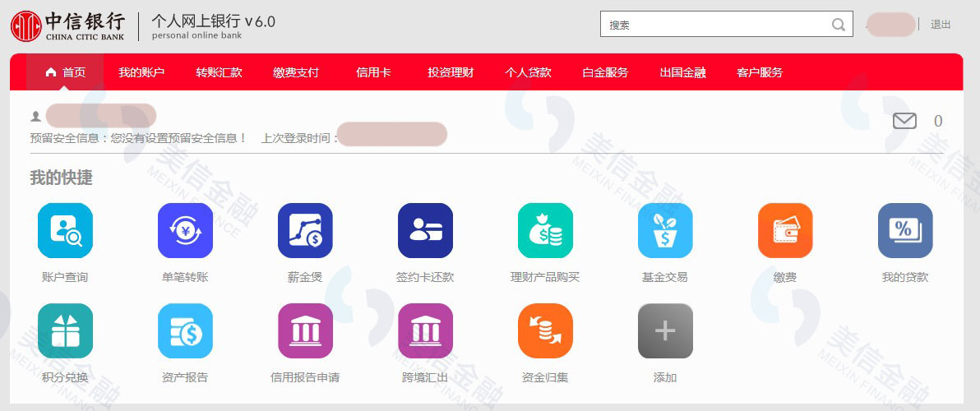
Task: Open the 缴费支付 menu
Action: [x=296, y=72]
